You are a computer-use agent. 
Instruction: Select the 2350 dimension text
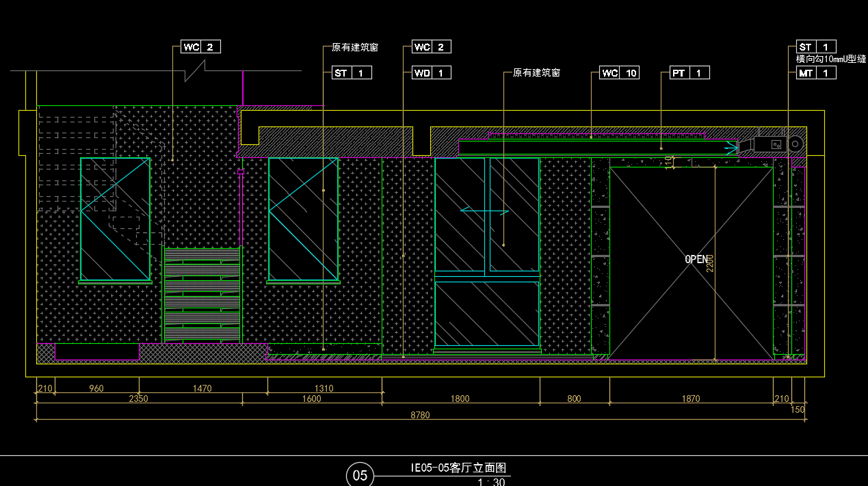(x=138, y=399)
